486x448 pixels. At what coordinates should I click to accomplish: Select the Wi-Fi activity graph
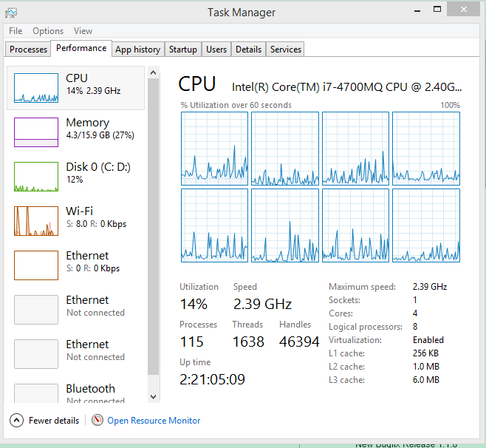36,221
